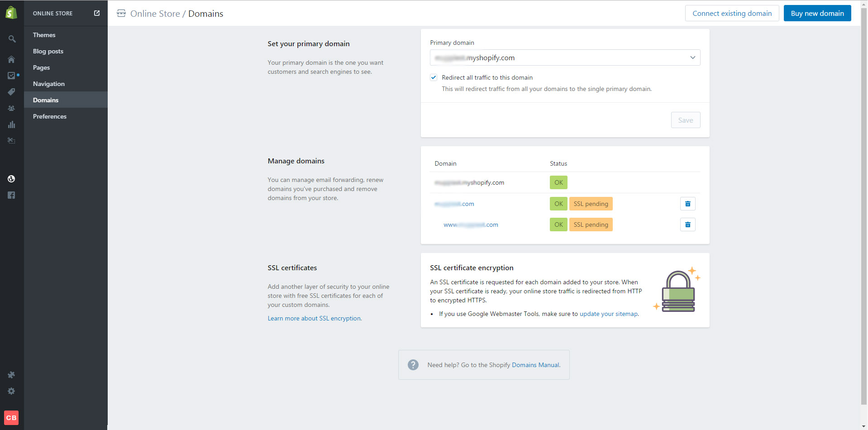Open Customers via the people icon
Image resolution: width=868 pixels, height=430 pixels.
11,108
